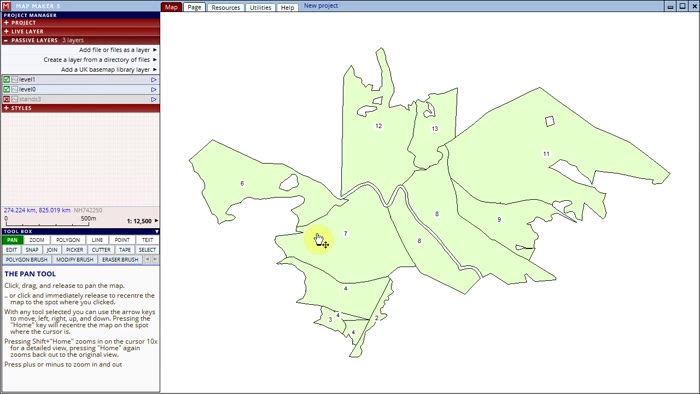
Task: Toggle visibility of the level1 layer
Action: coord(6,79)
